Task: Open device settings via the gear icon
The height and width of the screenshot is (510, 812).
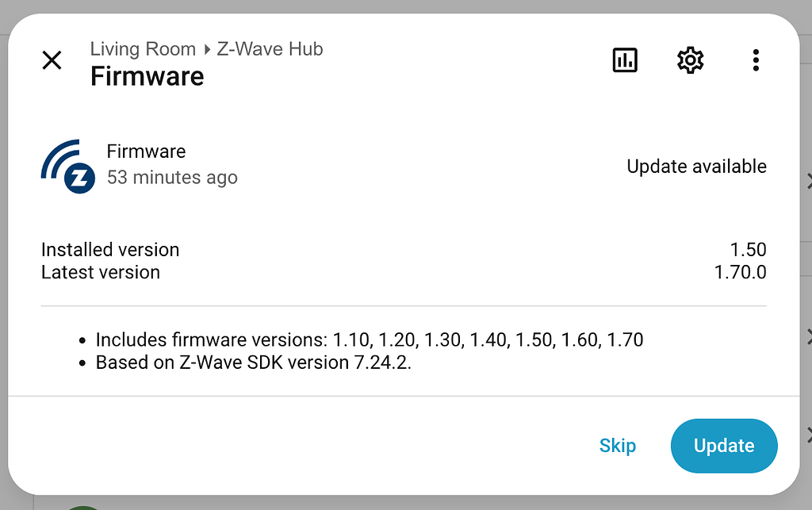Action: (690, 59)
